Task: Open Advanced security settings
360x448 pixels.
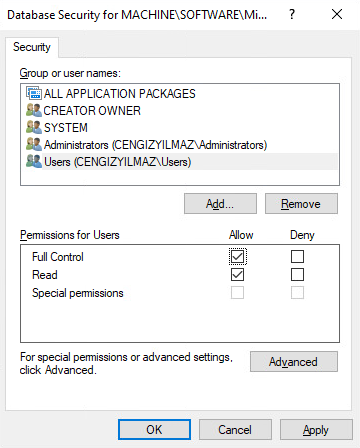Action: coord(294,362)
